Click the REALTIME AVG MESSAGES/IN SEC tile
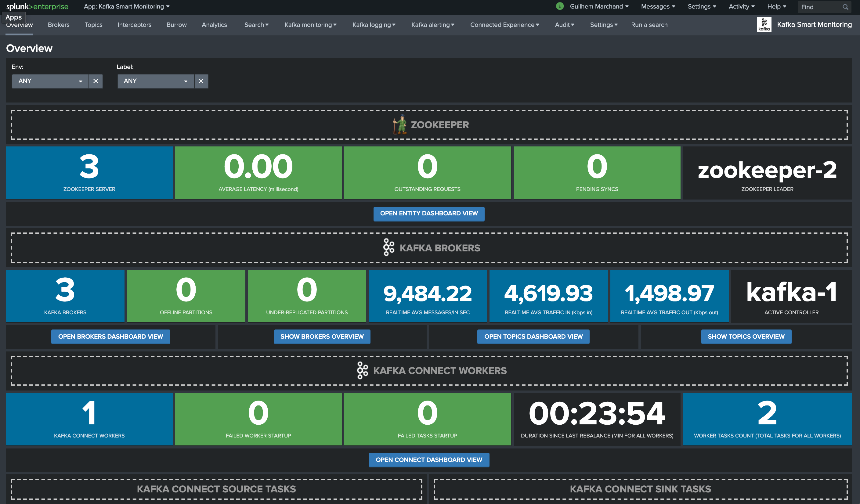This screenshot has width=860, height=504. coord(428,296)
